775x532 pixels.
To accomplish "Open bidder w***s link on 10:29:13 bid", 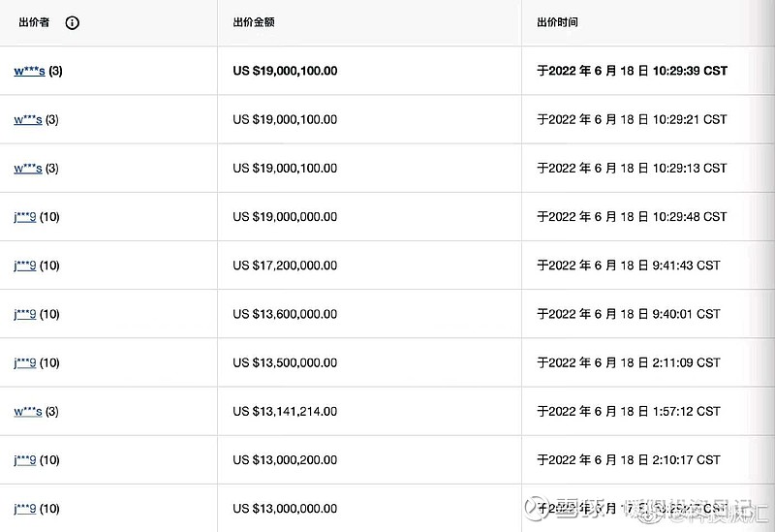I will coord(28,168).
